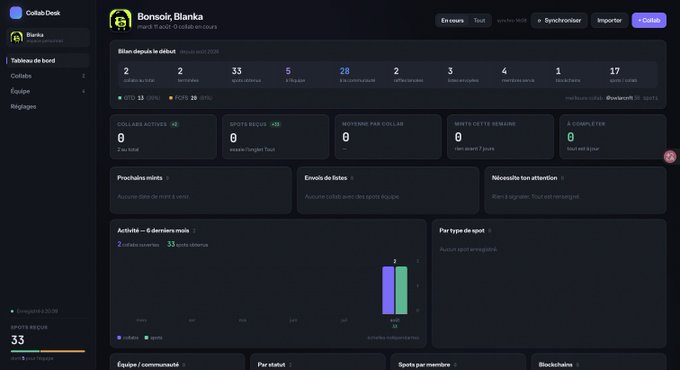This screenshot has height=370, width=680.
Task: Open the info icon beside Par statut
Action: (290, 365)
